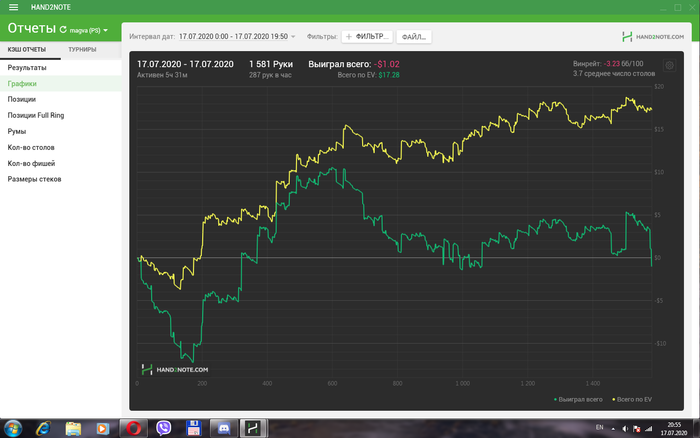The height and width of the screenshot is (438, 700).
Task: Open the media player taskbar icon
Action: (103, 429)
